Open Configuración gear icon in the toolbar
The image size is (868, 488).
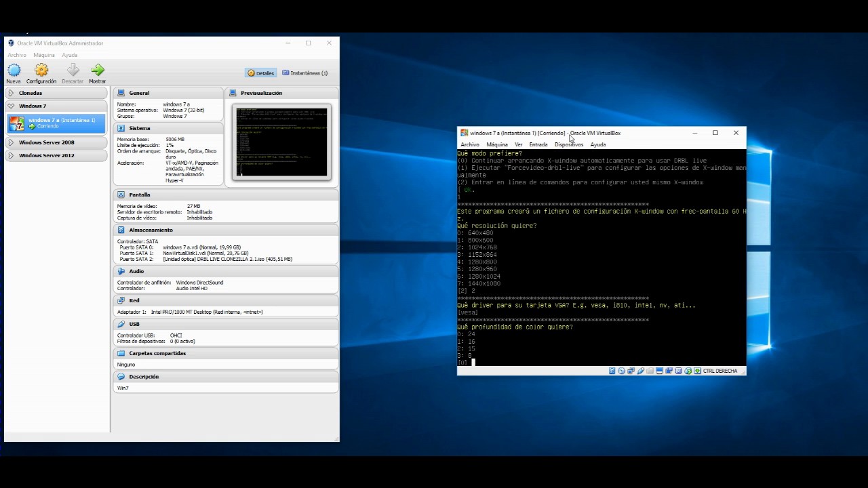coord(41,70)
